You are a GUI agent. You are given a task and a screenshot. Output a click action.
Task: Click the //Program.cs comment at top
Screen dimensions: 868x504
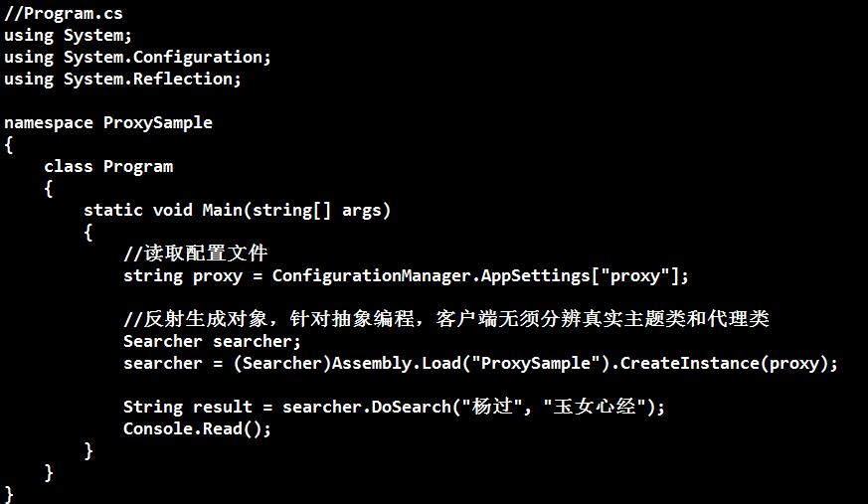point(64,14)
